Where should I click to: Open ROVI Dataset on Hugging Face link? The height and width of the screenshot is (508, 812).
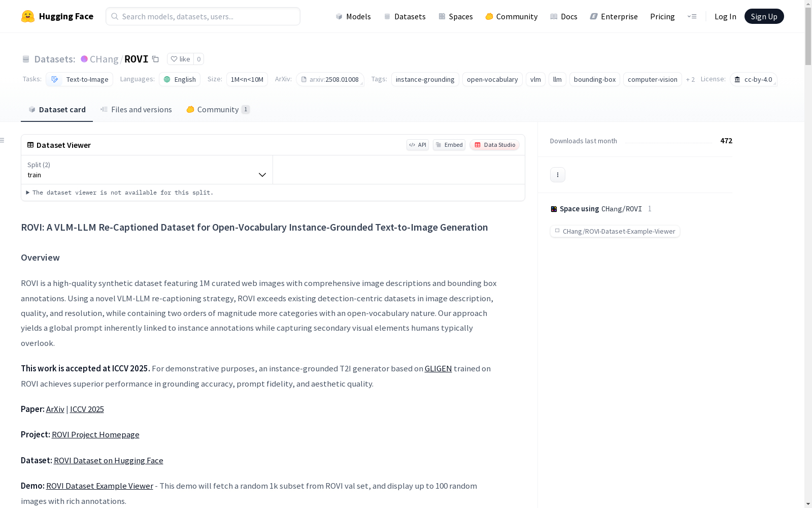[109, 461]
